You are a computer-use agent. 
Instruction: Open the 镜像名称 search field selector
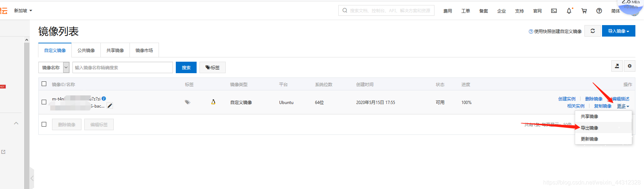tap(54, 67)
